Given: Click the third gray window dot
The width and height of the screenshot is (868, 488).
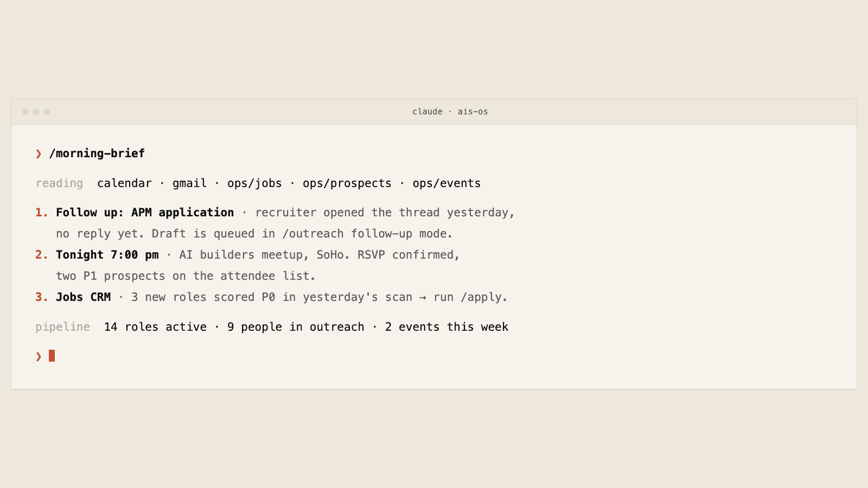Looking at the screenshot, I should point(47,112).
